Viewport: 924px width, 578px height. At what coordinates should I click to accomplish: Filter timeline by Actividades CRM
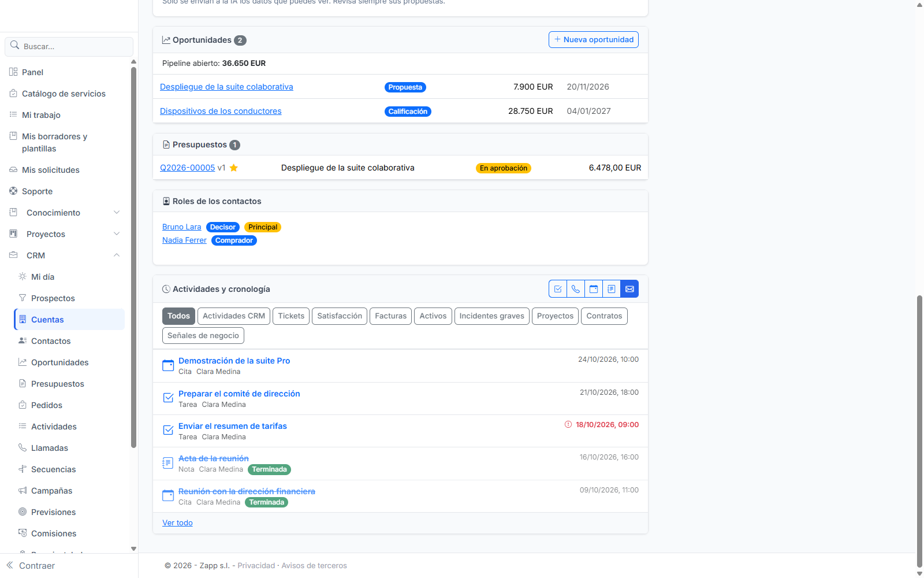[x=234, y=316]
